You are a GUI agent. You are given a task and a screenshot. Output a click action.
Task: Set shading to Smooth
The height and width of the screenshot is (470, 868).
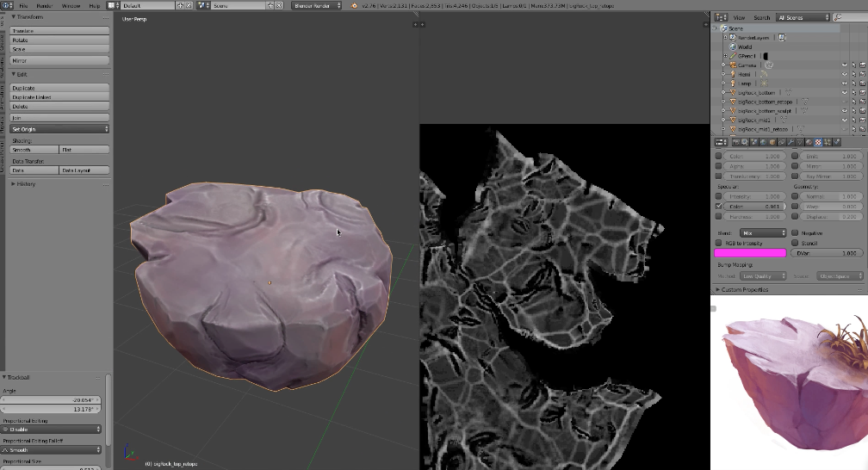34,150
